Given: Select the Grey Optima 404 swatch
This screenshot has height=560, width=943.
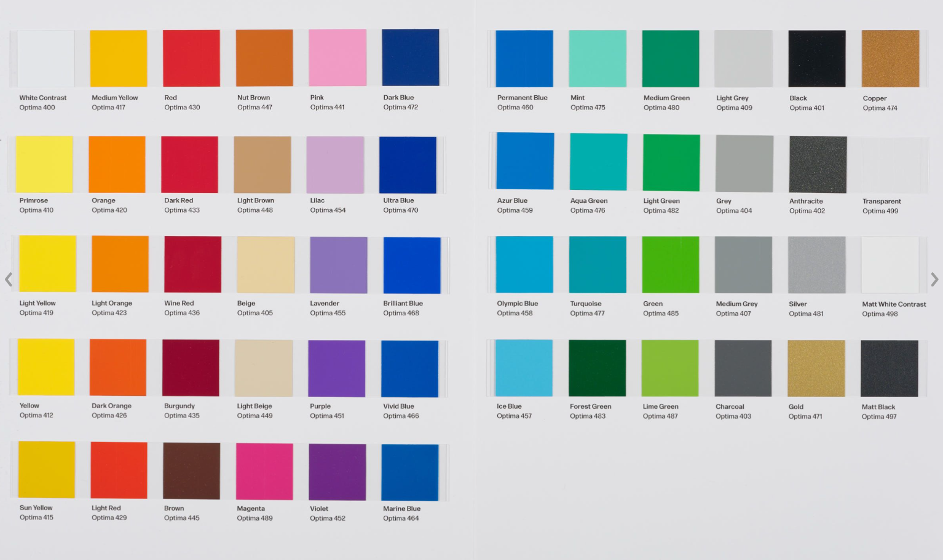Looking at the screenshot, I should click(x=744, y=164).
